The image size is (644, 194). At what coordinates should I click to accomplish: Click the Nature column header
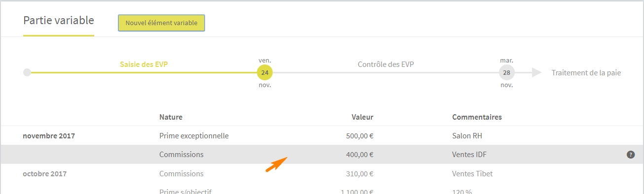[171, 117]
